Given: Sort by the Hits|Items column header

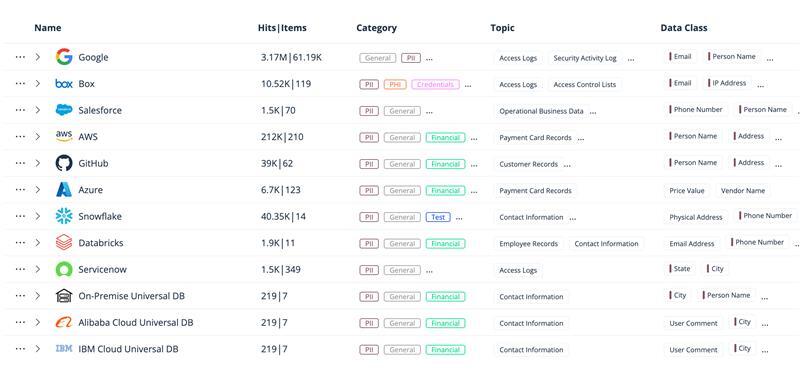Looking at the screenshot, I should (x=282, y=28).
